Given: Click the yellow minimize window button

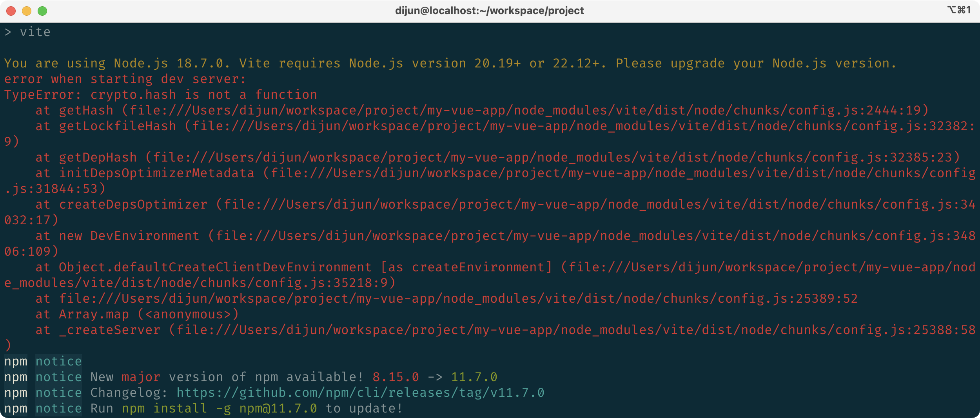Looking at the screenshot, I should point(27,11).
